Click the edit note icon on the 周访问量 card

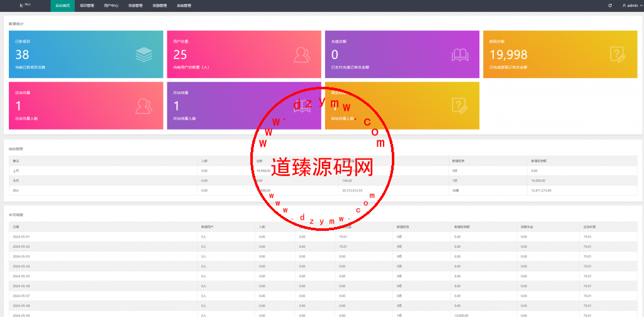point(460,106)
